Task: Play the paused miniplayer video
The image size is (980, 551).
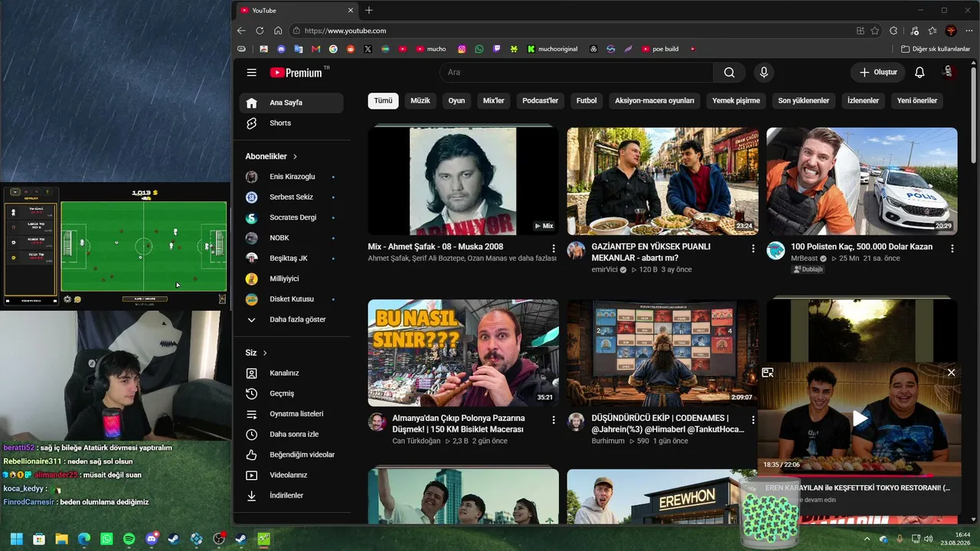Action: point(860,419)
